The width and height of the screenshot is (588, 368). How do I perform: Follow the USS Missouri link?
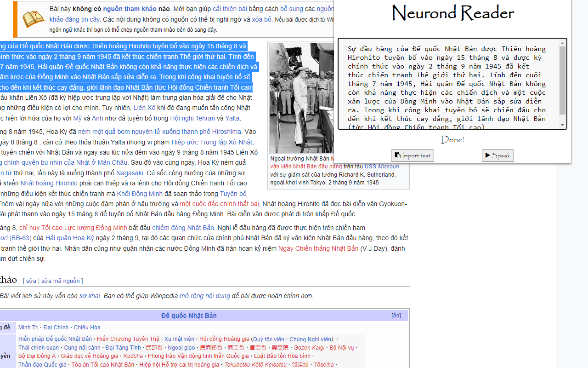382,167
